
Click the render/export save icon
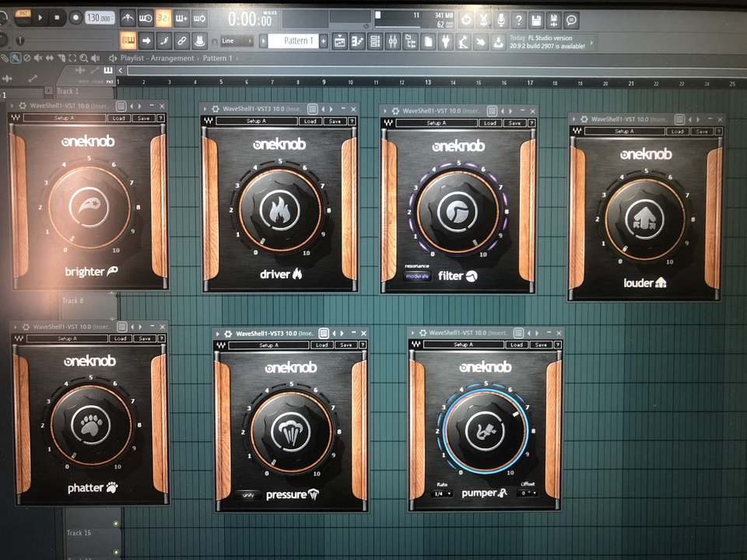[x=553, y=20]
